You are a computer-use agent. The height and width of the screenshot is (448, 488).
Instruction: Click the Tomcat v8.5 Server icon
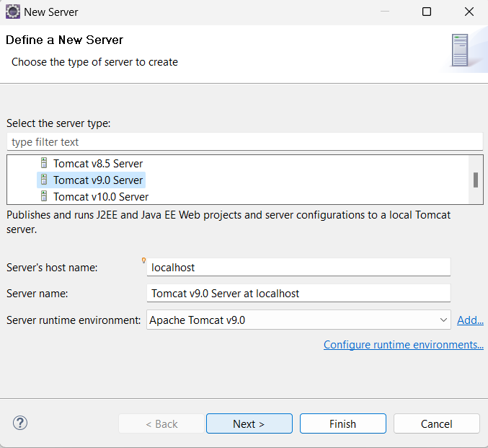(x=44, y=164)
